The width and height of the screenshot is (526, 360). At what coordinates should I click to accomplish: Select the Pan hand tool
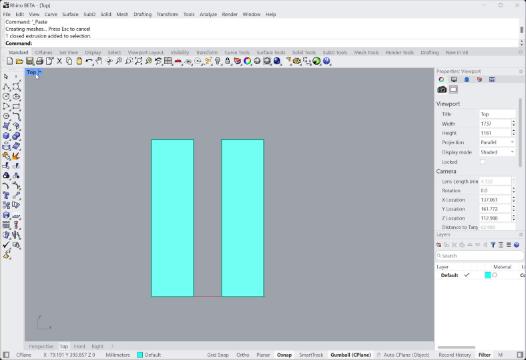point(99,61)
